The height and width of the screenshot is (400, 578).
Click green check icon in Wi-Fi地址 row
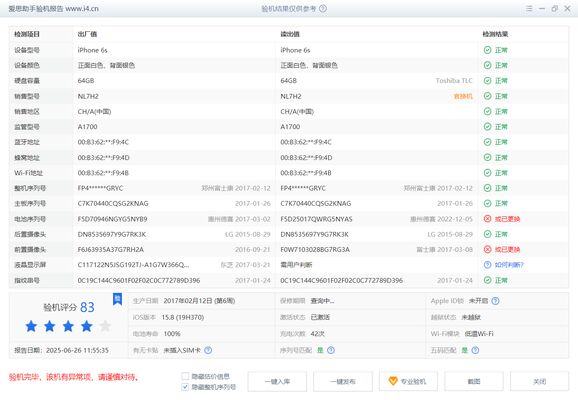coord(487,173)
